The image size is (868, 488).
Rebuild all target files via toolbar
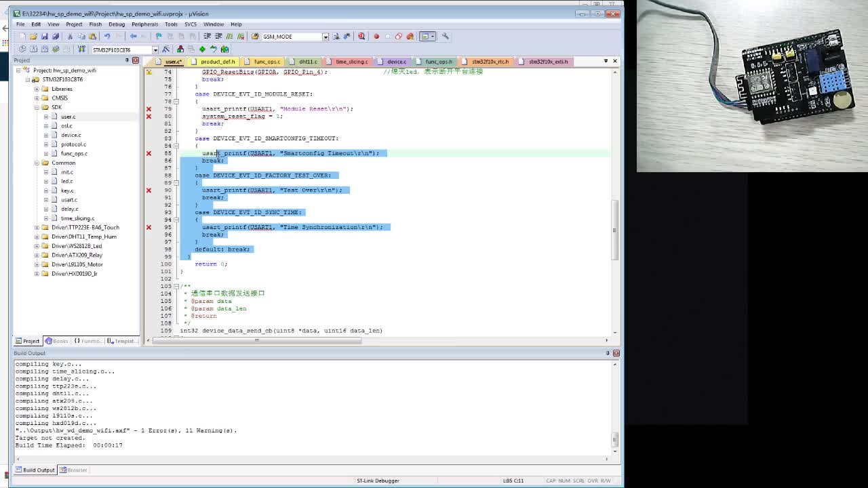[44, 49]
